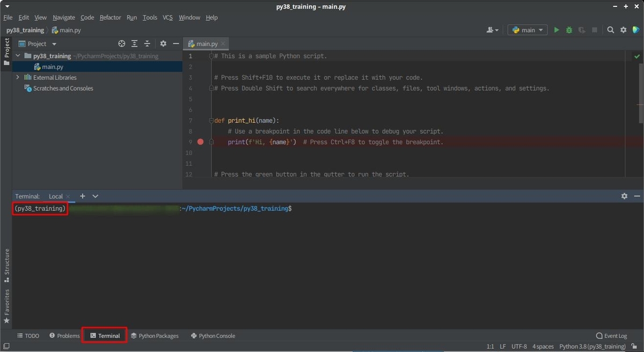Open the Problems tool window
The width and height of the screenshot is (644, 352).
tap(64, 336)
